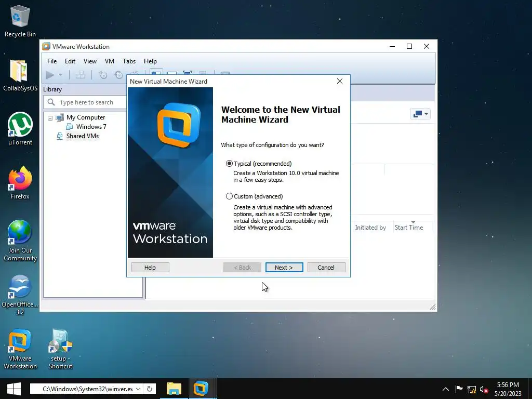
Task: Open the taskbar clock and date
Action: pos(508,389)
